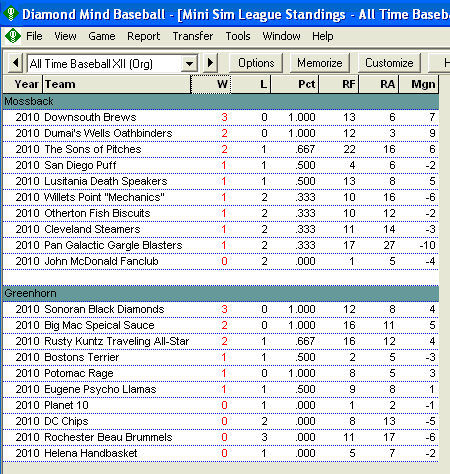Select DC Chips team row
Viewport: 450px width, 474px height.
(x=221, y=421)
